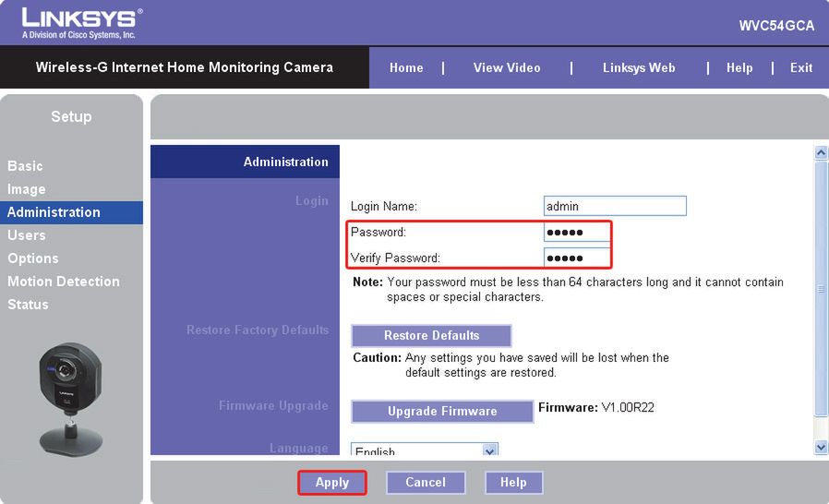Open the Options setup page
829x504 pixels.
pyautogui.click(x=33, y=258)
